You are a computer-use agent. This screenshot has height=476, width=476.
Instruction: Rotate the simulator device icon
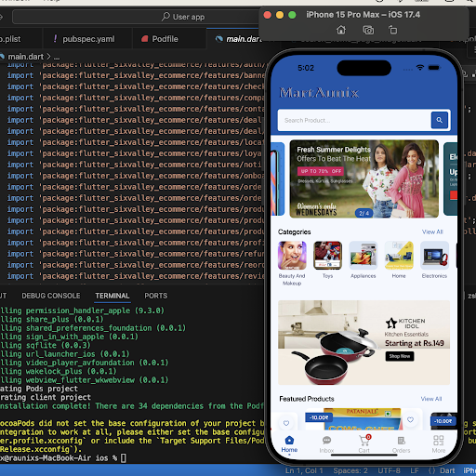pos(393,30)
